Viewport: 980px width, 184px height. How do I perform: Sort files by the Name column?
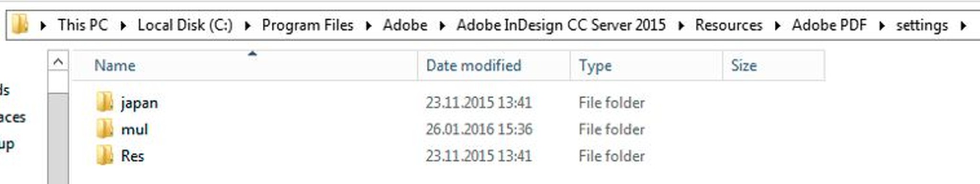(x=245, y=65)
